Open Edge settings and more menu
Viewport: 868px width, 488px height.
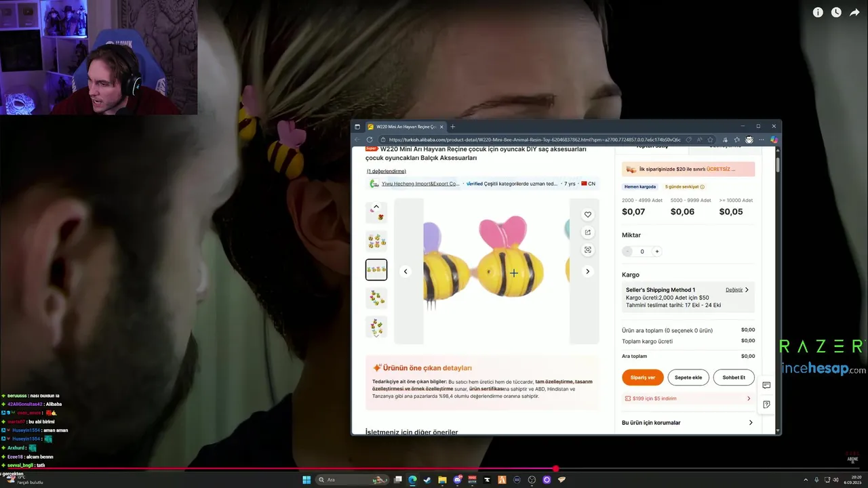(762, 140)
